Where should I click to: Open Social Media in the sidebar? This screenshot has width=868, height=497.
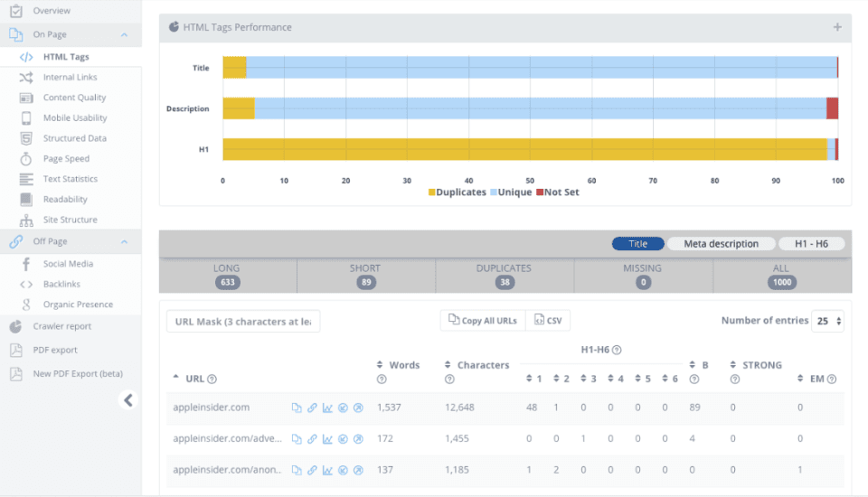pos(68,264)
